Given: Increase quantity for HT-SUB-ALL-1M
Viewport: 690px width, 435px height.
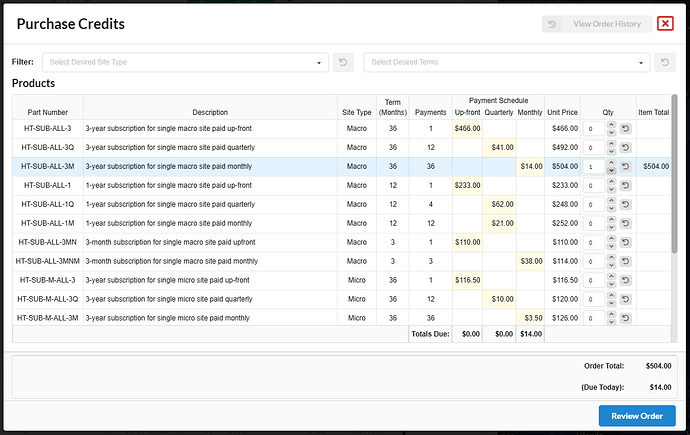Looking at the screenshot, I should click(x=609, y=220).
